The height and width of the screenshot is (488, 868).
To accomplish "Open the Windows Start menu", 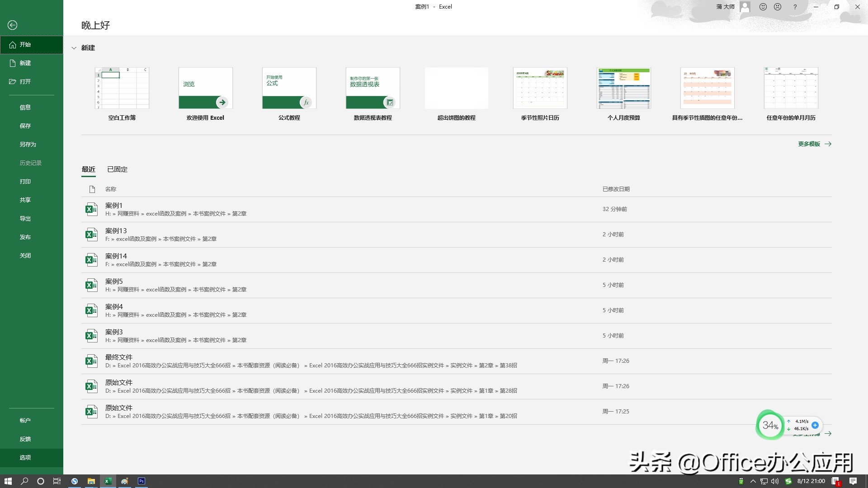I will 8,481.
